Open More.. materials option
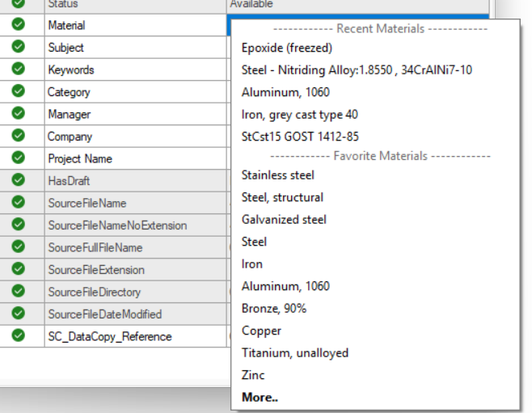This screenshot has height=413, width=532. pyautogui.click(x=260, y=397)
